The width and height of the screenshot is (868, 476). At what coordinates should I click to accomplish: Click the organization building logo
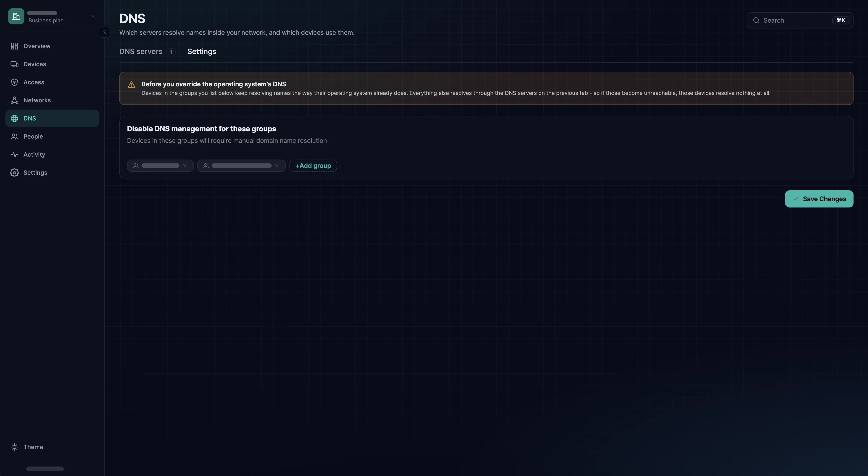coord(16,16)
